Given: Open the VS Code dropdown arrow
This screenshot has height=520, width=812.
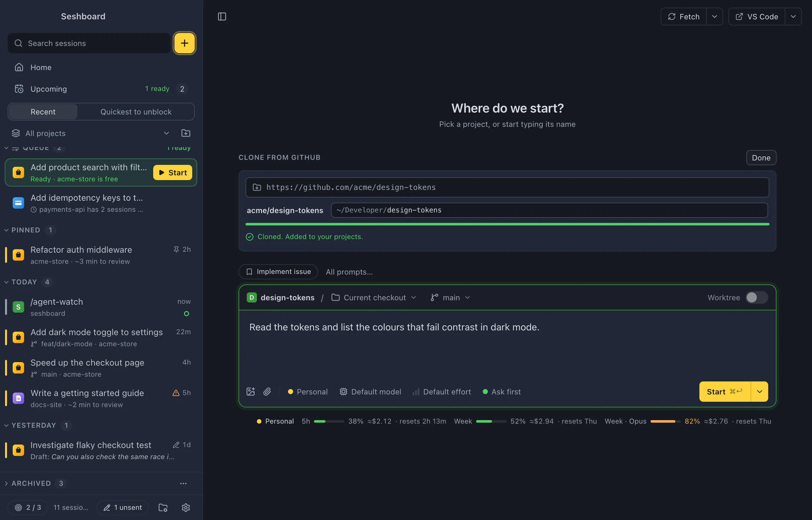Looking at the screenshot, I should click(793, 16).
